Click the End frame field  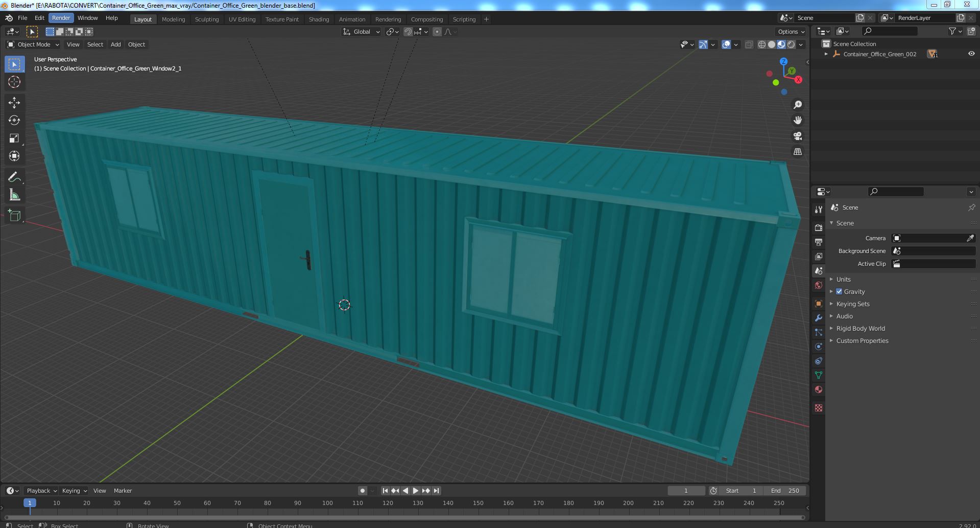point(785,491)
